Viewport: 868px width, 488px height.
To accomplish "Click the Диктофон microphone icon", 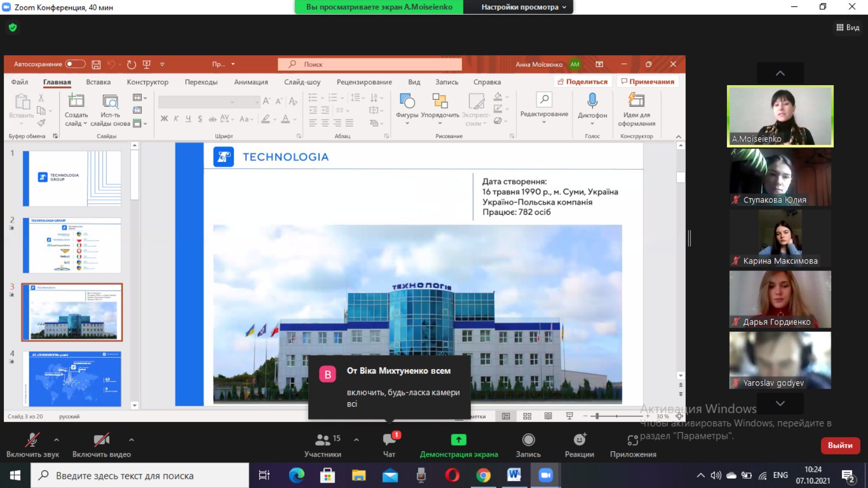I will click(x=592, y=101).
